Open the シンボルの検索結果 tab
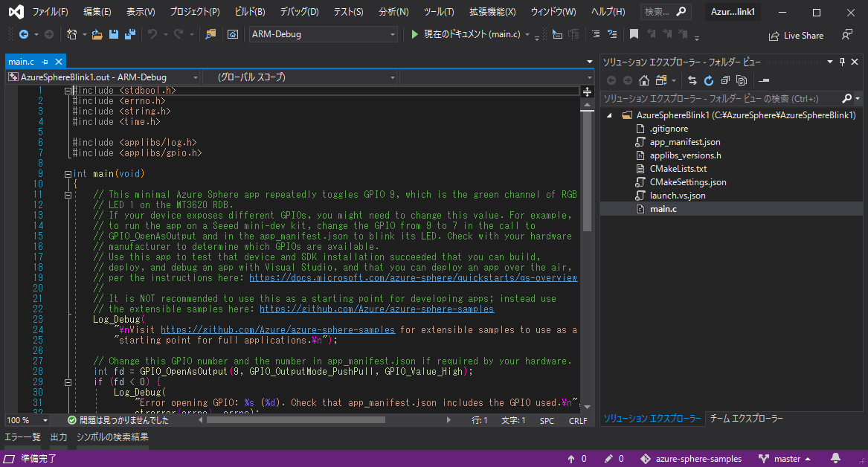This screenshot has height=467, width=868. [112, 437]
